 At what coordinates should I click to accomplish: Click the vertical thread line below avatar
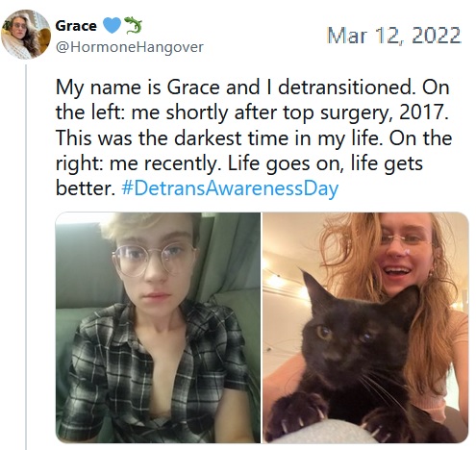point(26,257)
